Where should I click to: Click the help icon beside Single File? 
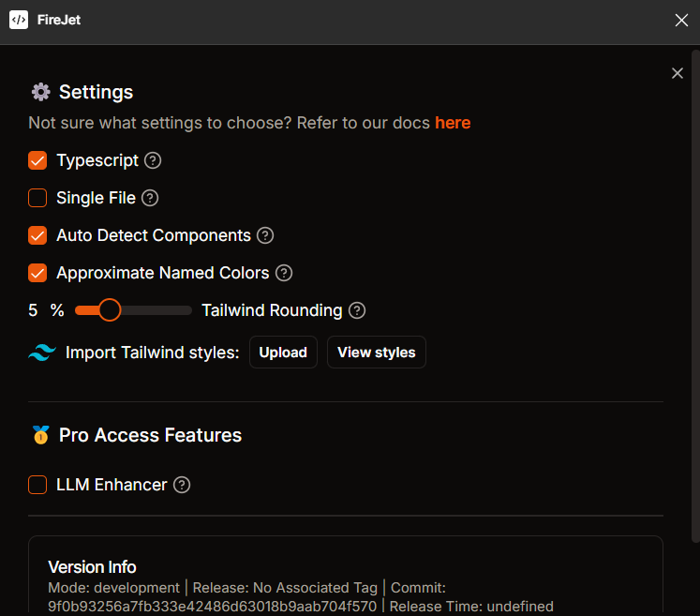pyautogui.click(x=150, y=198)
